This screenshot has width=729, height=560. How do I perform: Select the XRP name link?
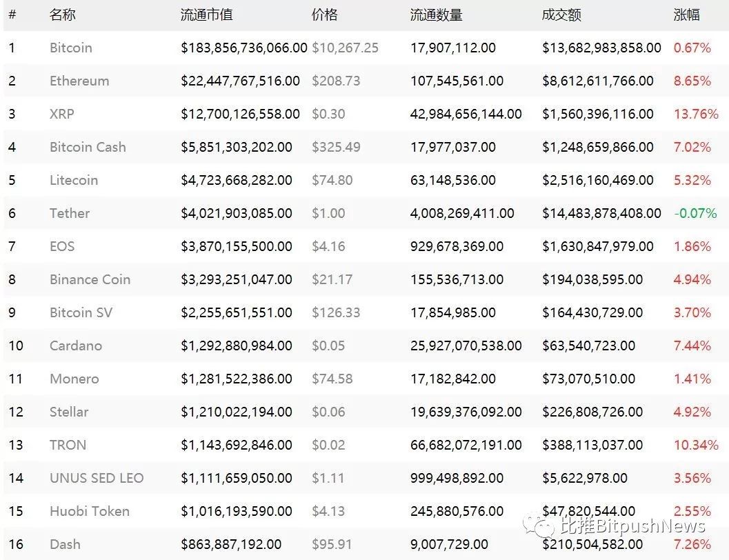pos(61,114)
